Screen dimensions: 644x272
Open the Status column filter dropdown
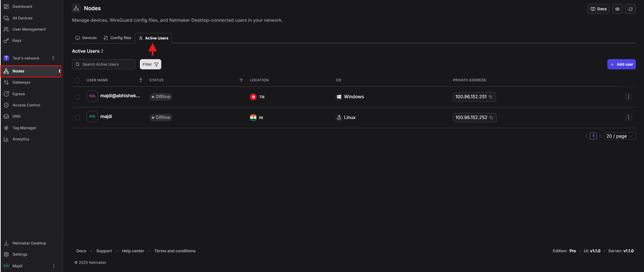click(x=241, y=80)
